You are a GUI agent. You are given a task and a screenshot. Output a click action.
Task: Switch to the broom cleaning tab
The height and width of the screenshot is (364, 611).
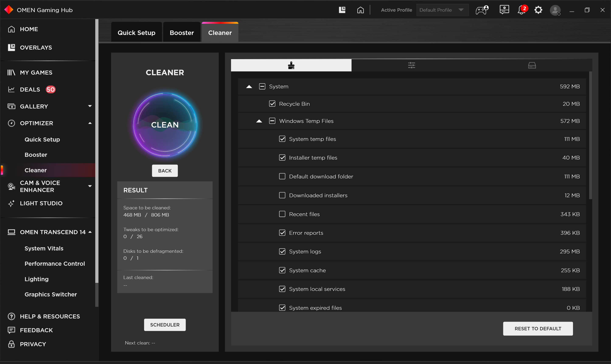click(x=291, y=65)
